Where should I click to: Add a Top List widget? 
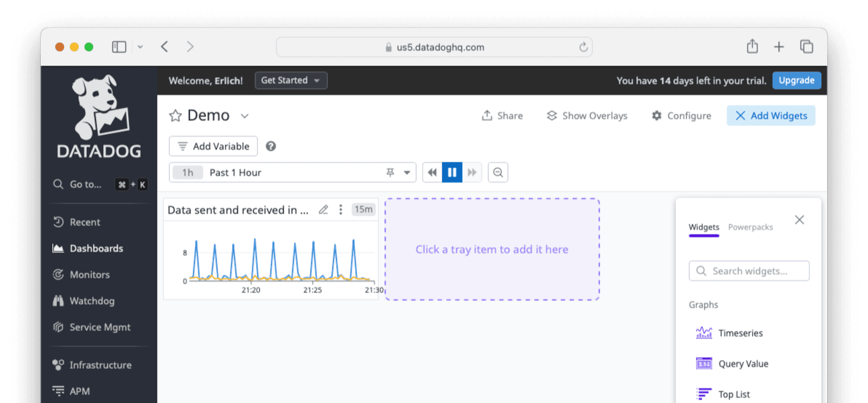pos(723,394)
